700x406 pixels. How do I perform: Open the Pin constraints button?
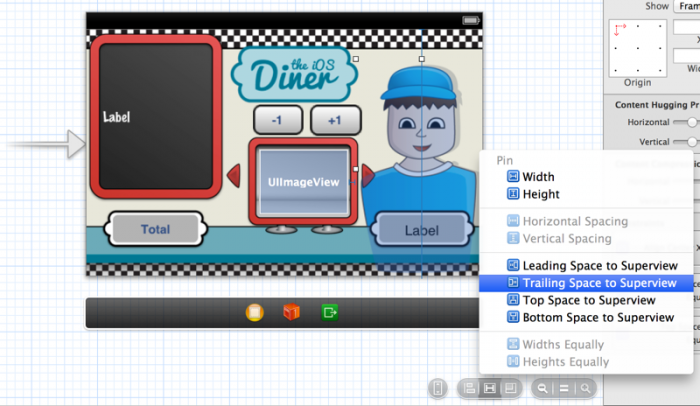point(490,388)
